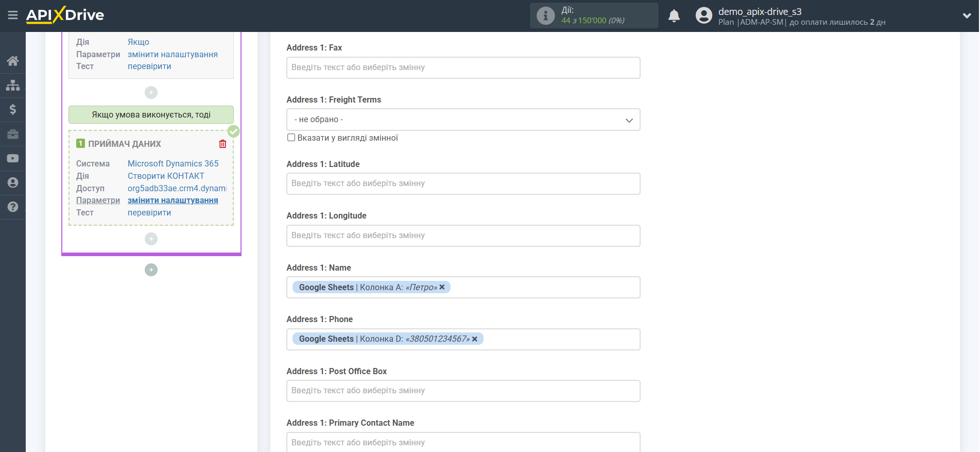Image resolution: width=980 pixels, height=452 pixels.
Task: Click the 'Параметри' label in receiver block
Action: point(98,200)
